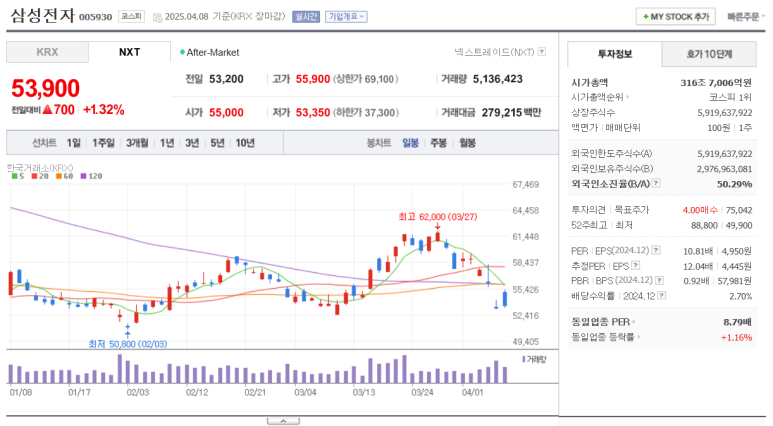Select the 일봉 daily candle chart

[410, 143]
